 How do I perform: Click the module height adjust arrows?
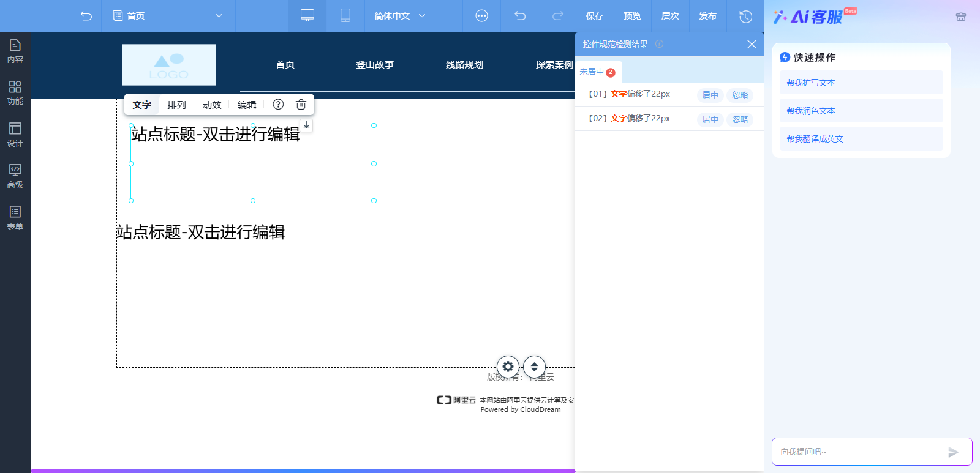pyautogui.click(x=534, y=367)
